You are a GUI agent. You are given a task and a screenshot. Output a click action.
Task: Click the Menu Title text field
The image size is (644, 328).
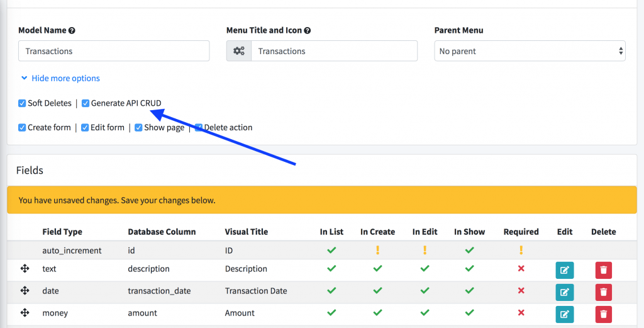pyautogui.click(x=333, y=51)
